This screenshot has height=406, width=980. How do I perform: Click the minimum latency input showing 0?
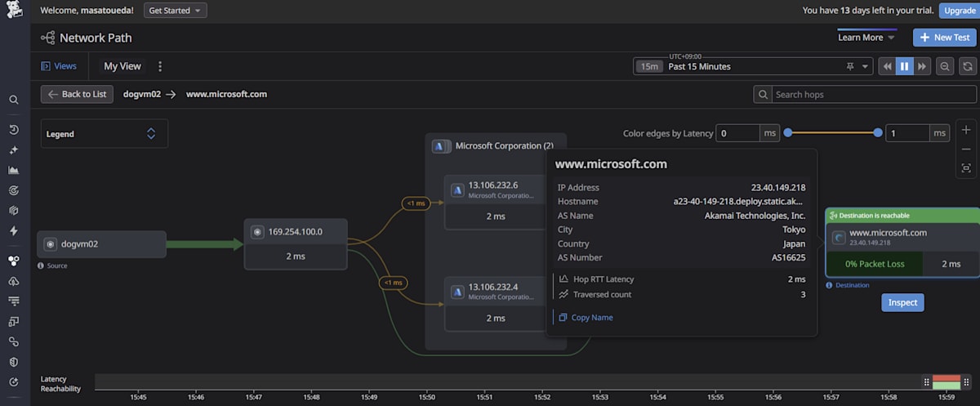click(x=737, y=132)
